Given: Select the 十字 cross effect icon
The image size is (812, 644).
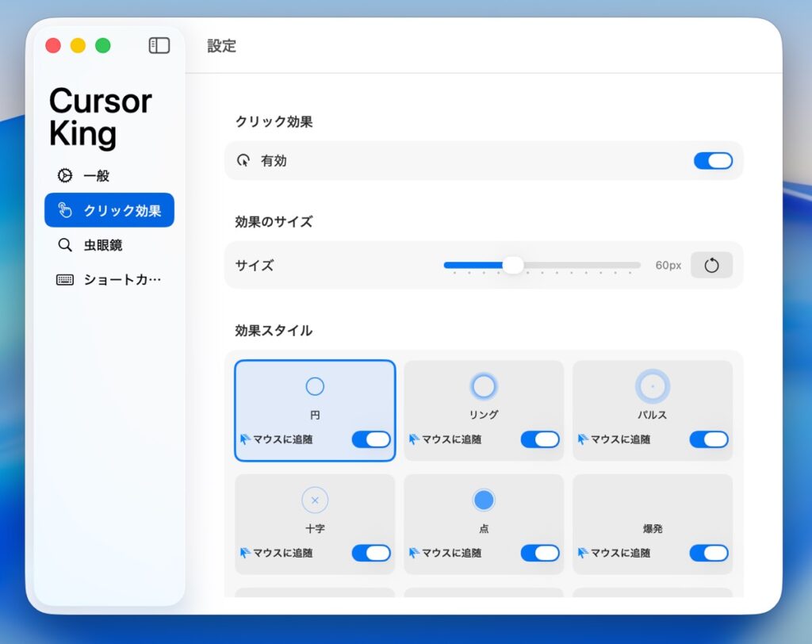Looking at the screenshot, I should coord(315,500).
